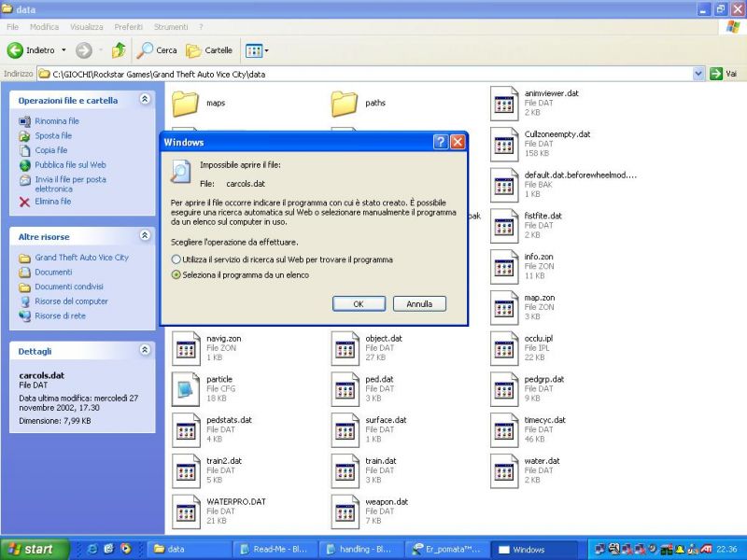Select the particle CFG file icon
Viewport: 747px width, 560px height.
(x=185, y=388)
